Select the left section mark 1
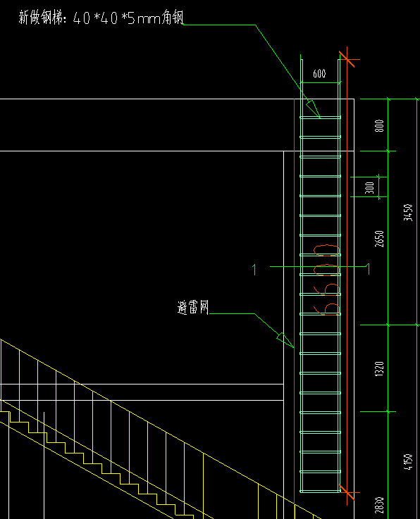420x519 pixels. [254, 270]
